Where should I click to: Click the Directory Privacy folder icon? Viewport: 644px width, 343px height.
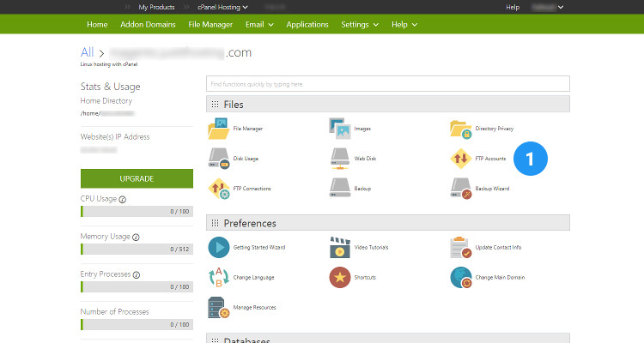(x=461, y=129)
